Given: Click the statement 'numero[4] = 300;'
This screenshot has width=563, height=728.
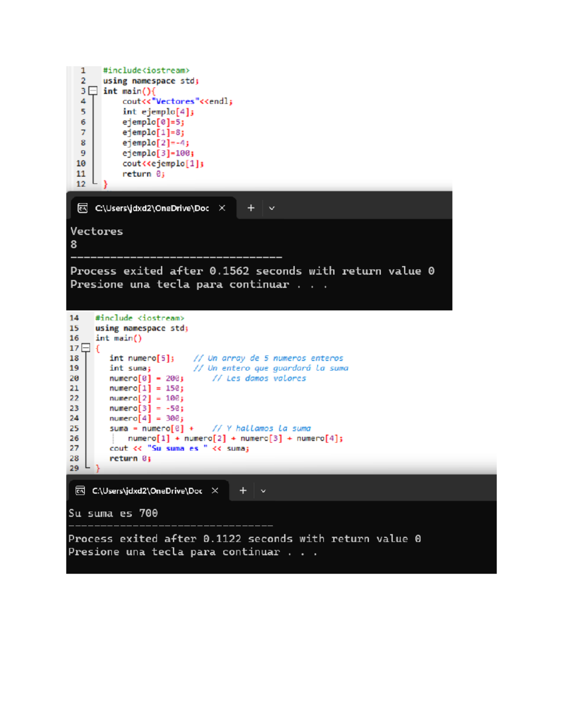Looking at the screenshot, I should (146, 418).
